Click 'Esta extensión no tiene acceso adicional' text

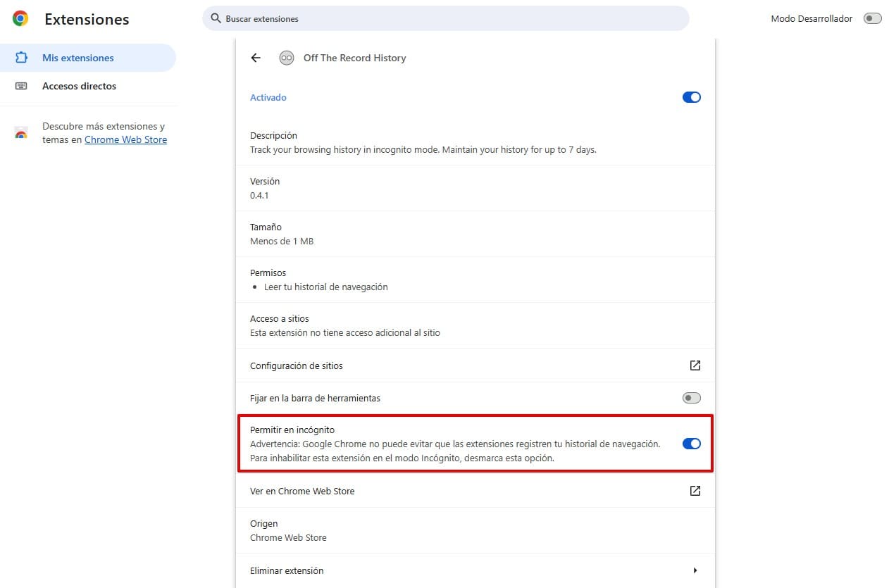click(x=345, y=332)
